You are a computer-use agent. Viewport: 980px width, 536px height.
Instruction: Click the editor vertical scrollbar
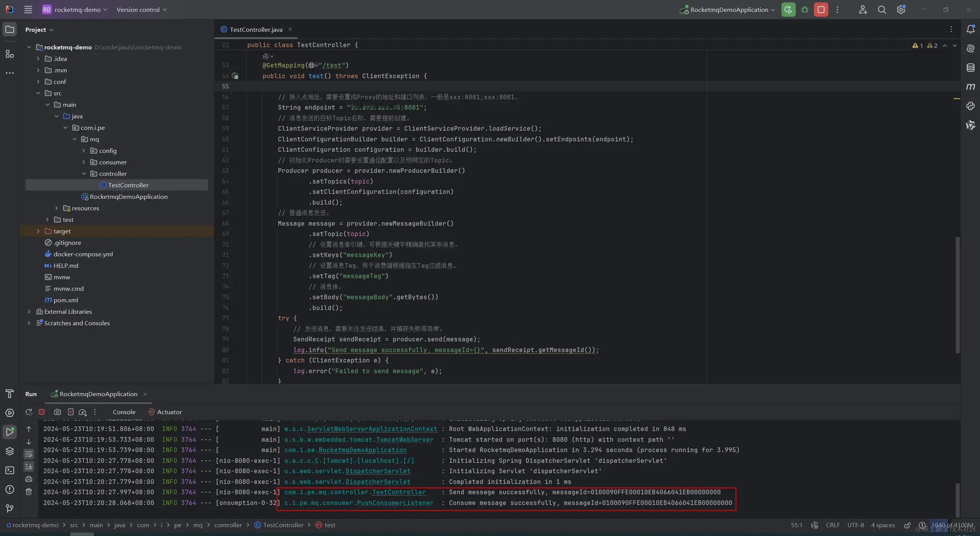[x=957, y=295]
